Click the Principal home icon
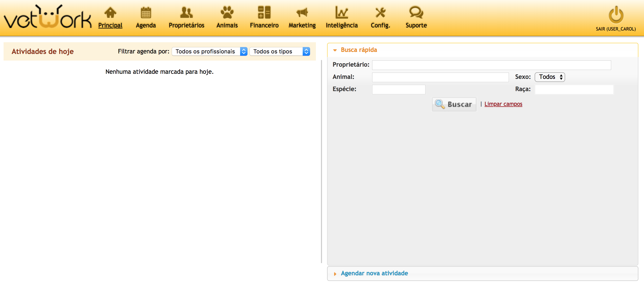 click(110, 12)
